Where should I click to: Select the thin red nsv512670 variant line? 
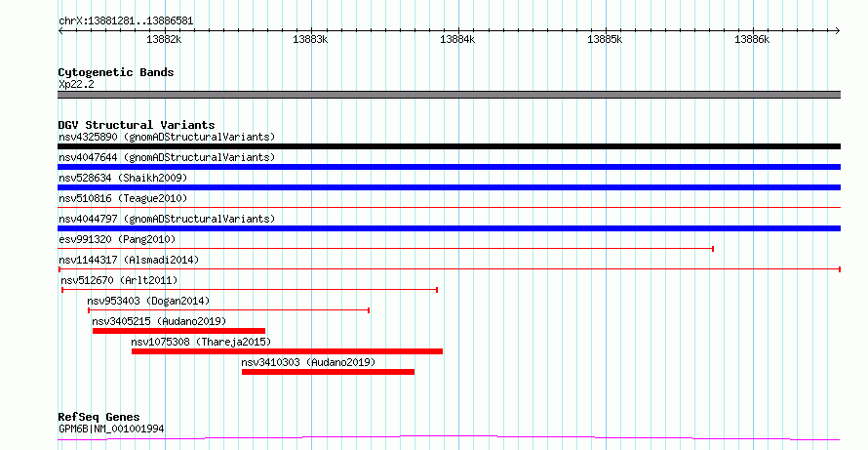250,290
